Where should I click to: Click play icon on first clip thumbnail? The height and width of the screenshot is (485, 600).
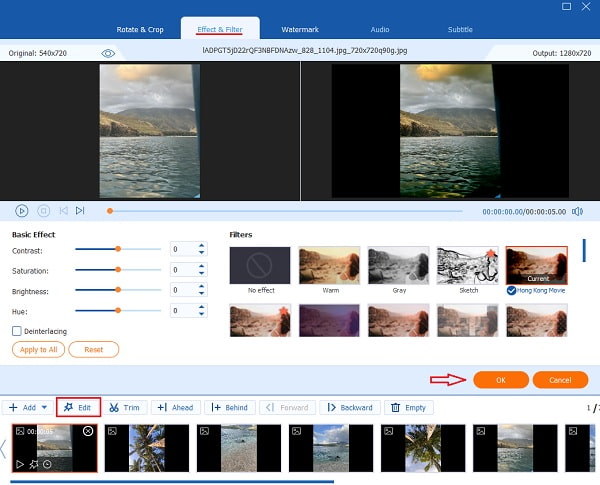[x=20, y=464]
